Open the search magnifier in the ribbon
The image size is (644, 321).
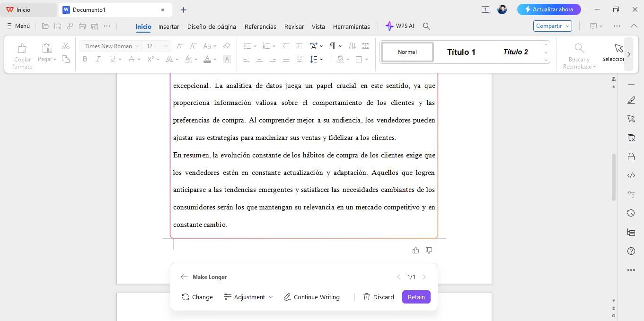426,26
